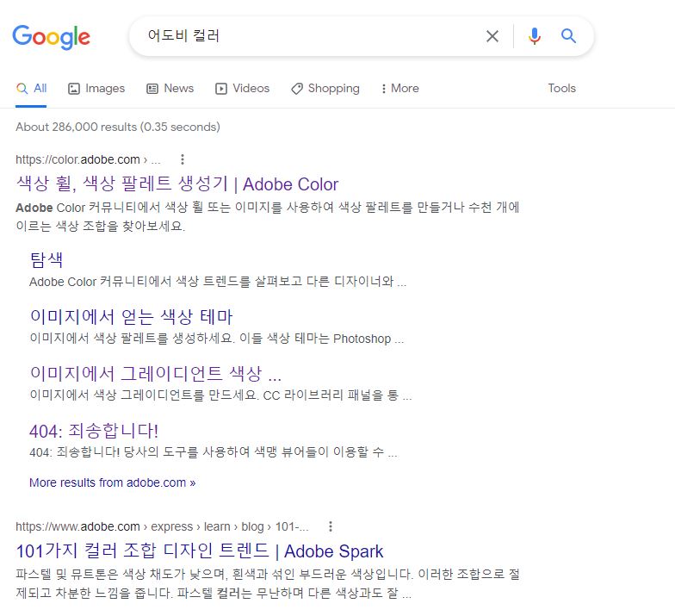
Task: Switch to the Shopping tab
Action: pyautogui.click(x=325, y=88)
